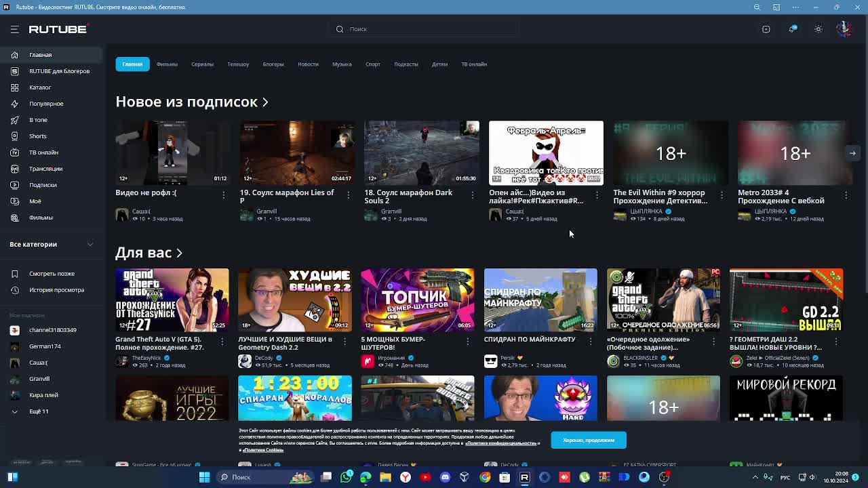Open Discord from the taskbar
Screen dimensions: 868x488
coord(445,477)
